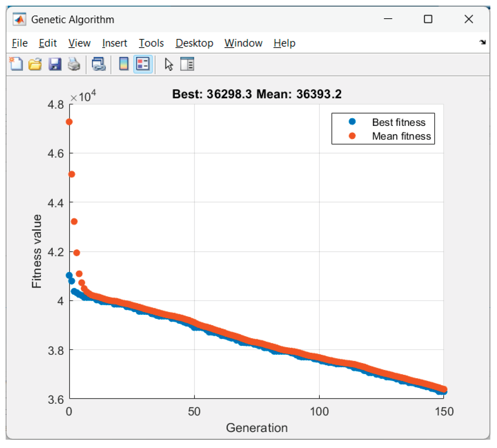497x448 pixels.
Task: Expand the Tools menu
Action: [x=151, y=43]
